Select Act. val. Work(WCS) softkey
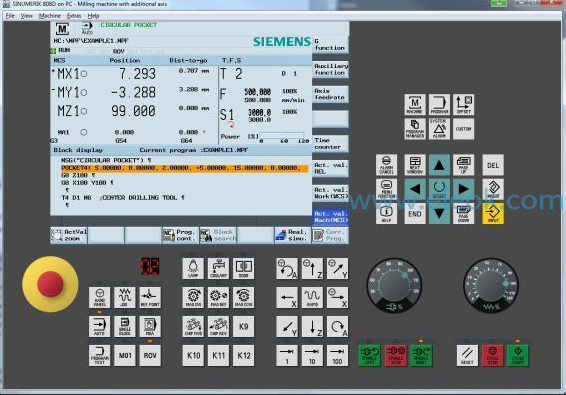The width and height of the screenshot is (566, 395). (x=330, y=193)
